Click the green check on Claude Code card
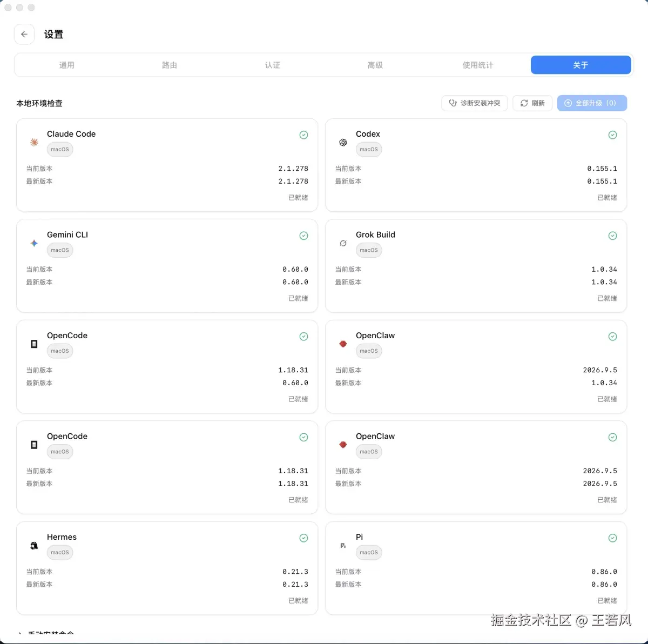Image resolution: width=648 pixels, height=644 pixels. pyautogui.click(x=304, y=135)
